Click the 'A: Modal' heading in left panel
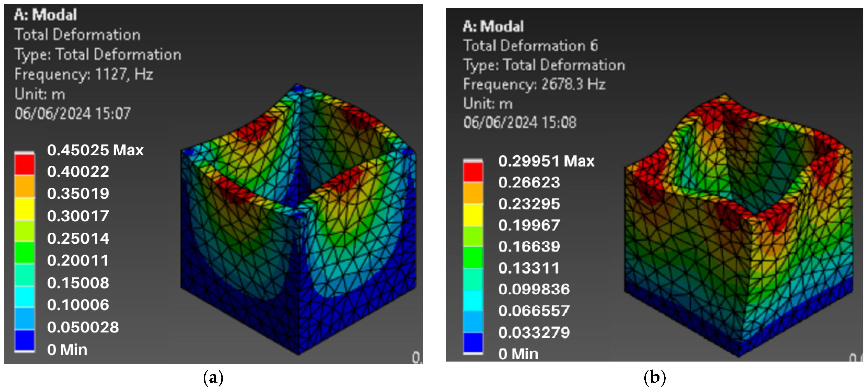This screenshot has width=868, height=392. (46, 15)
